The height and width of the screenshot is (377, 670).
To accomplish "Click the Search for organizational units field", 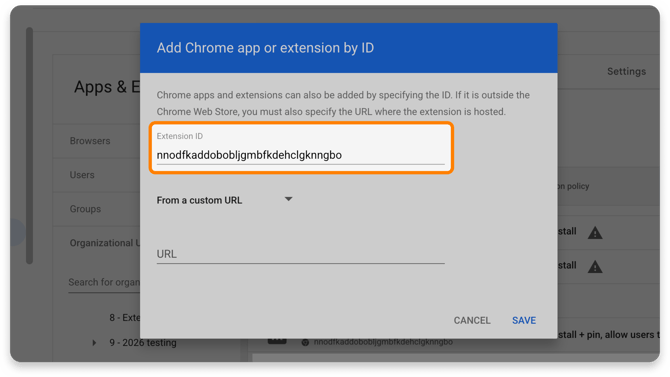I will (104, 283).
